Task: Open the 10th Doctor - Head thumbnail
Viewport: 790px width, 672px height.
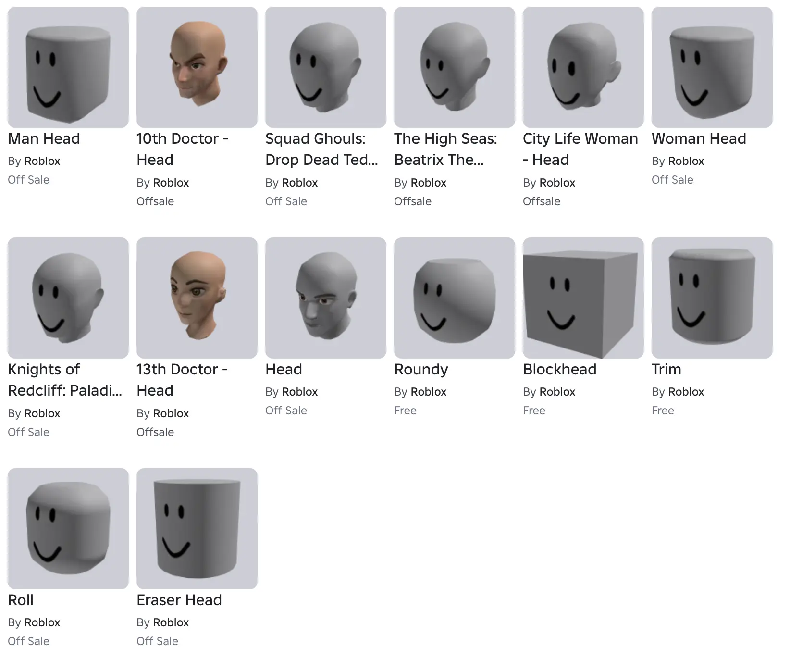Action: pyautogui.click(x=197, y=67)
